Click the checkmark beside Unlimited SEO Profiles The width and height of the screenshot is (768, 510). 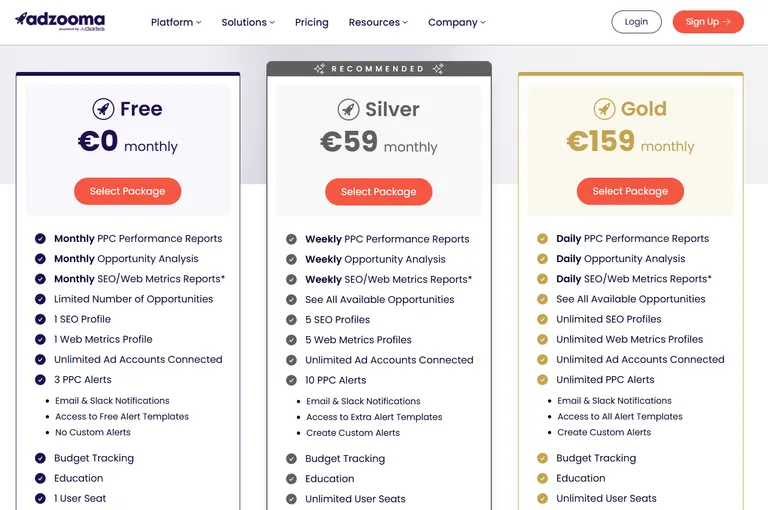542,319
